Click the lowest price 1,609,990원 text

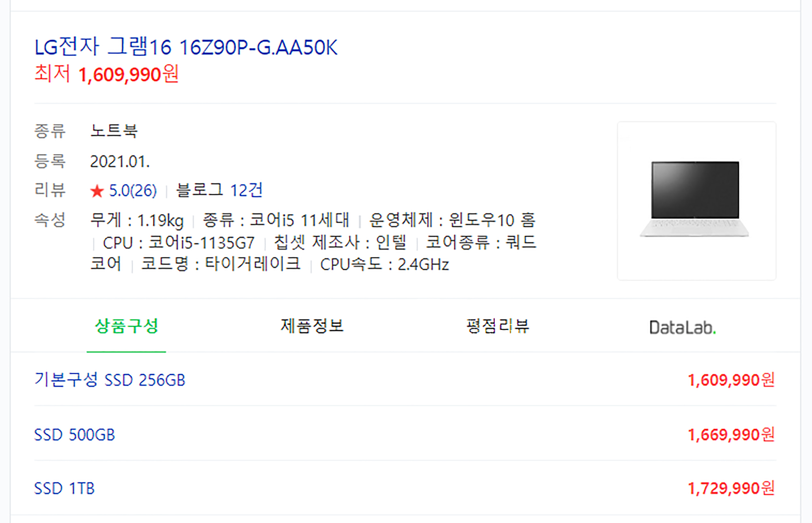pyautogui.click(x=107, y=74)
